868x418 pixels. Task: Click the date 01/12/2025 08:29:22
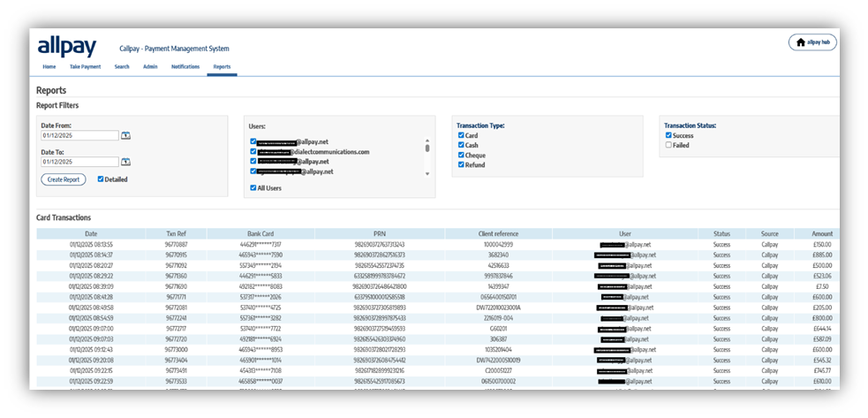click(x=91, y=276)
